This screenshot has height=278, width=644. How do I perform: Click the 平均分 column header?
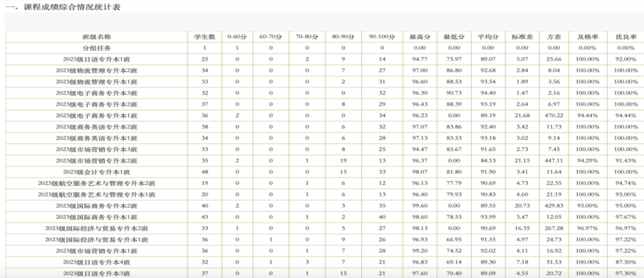(488, 37)
